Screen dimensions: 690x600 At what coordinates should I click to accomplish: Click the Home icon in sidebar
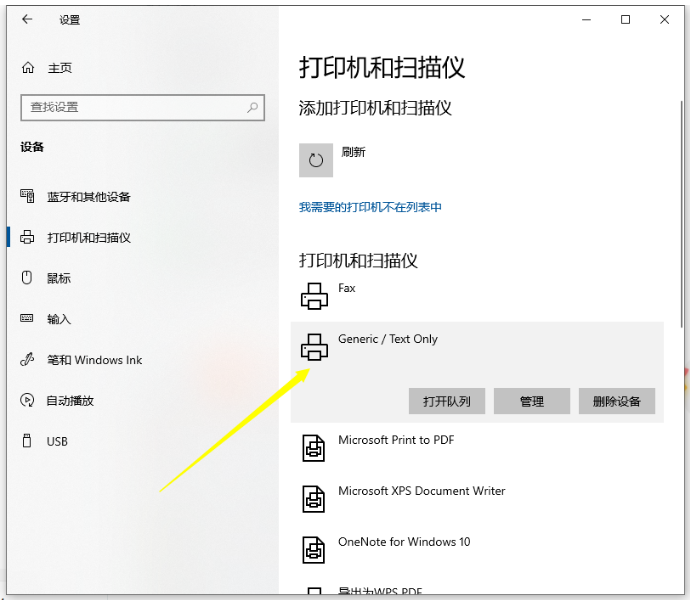tap(28, 68)
